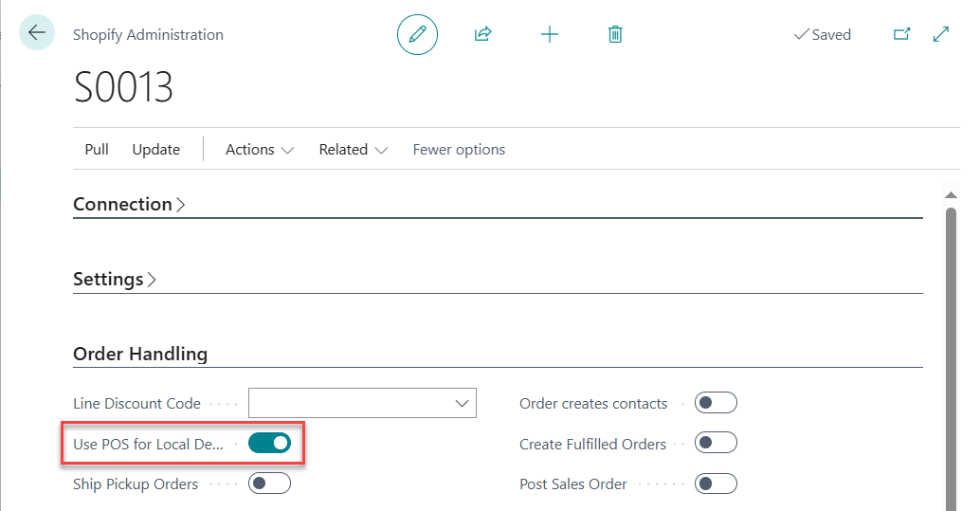Click Fewer options
This screenshot has width=980, height=511.
tap(459, 150)
